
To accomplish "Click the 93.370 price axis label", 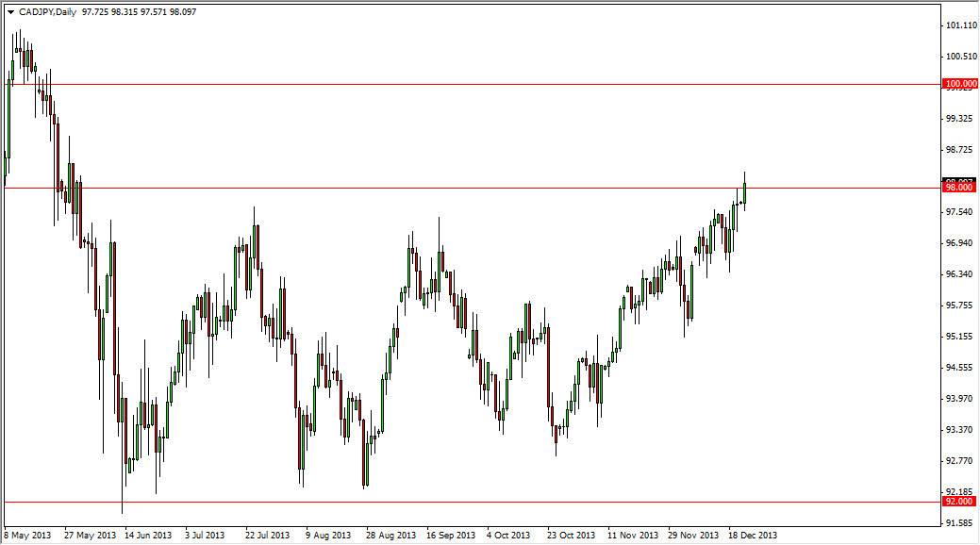I will 959,430.
